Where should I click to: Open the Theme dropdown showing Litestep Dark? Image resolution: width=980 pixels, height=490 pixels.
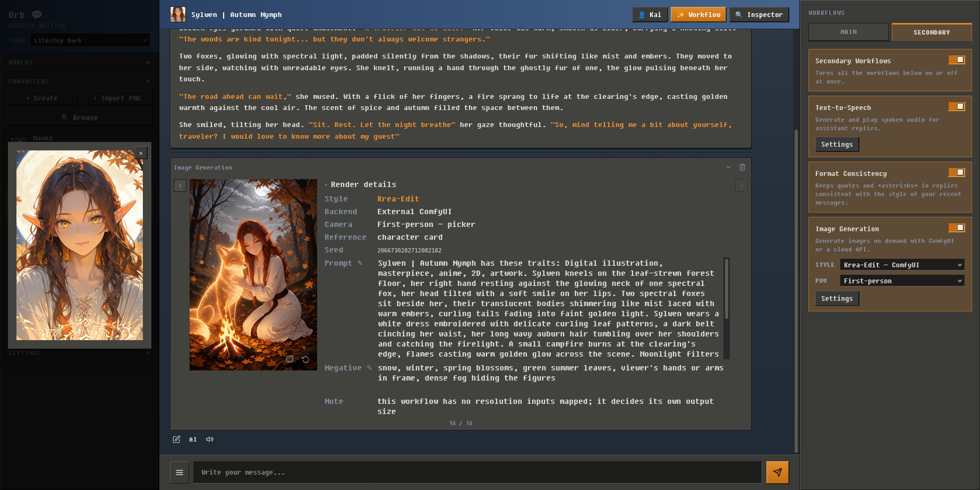coord(90,40)
